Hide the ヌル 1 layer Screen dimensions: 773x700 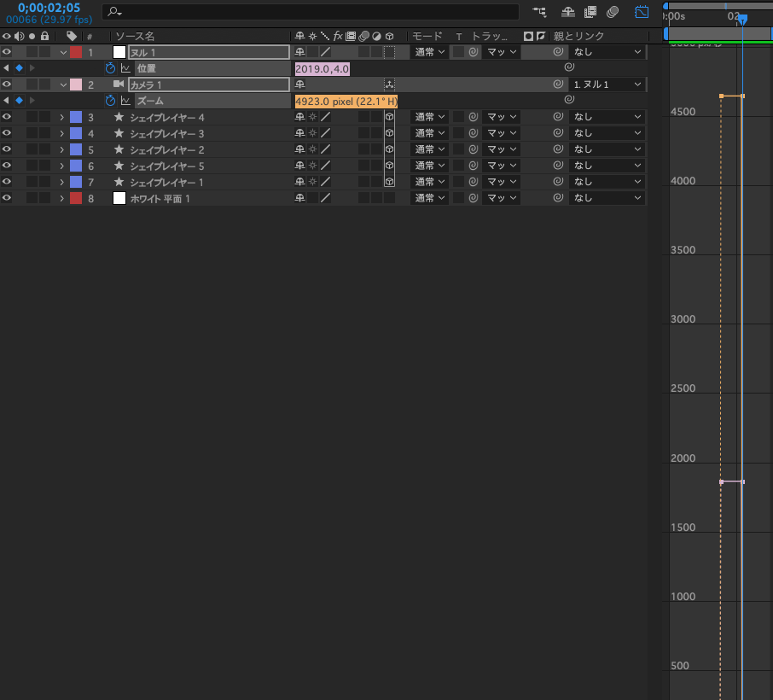tap(7, 52)
